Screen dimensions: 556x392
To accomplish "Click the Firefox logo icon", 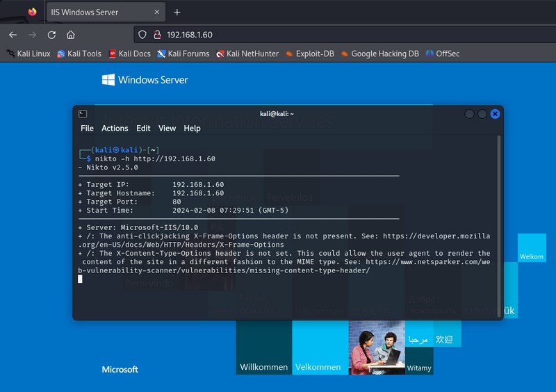I will point(32,12).
